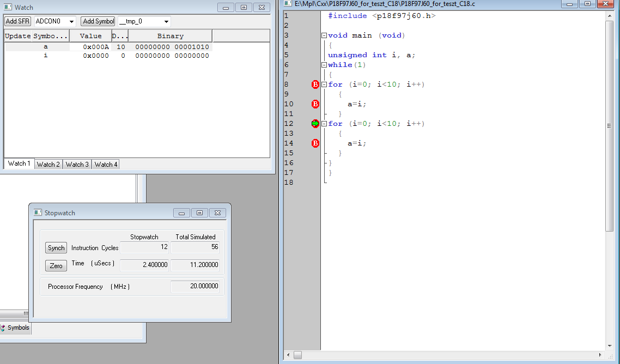The width and height of the screenshot is (620, 364).
Task: Click the Add Symbol button
Action: 98,21
